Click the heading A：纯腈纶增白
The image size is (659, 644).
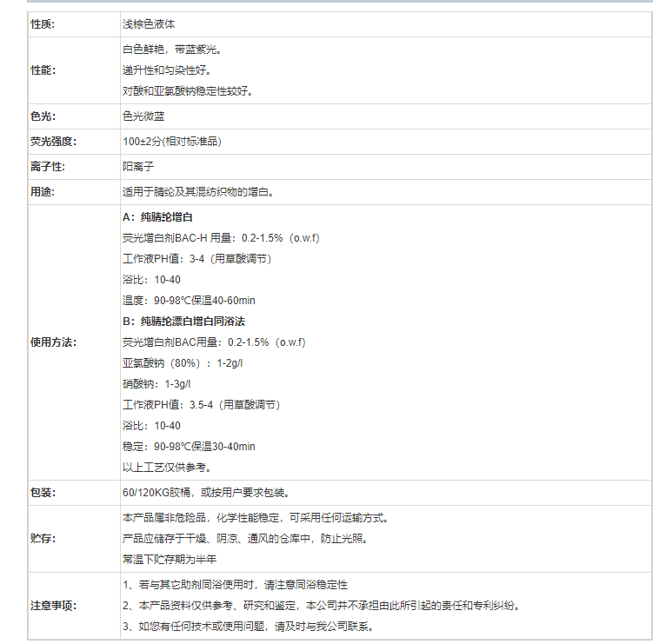[x=157, y=217]
